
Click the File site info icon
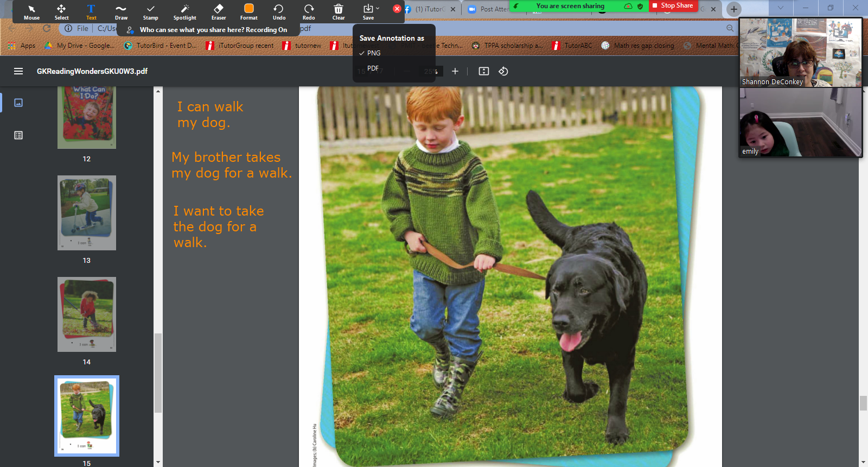68,28
